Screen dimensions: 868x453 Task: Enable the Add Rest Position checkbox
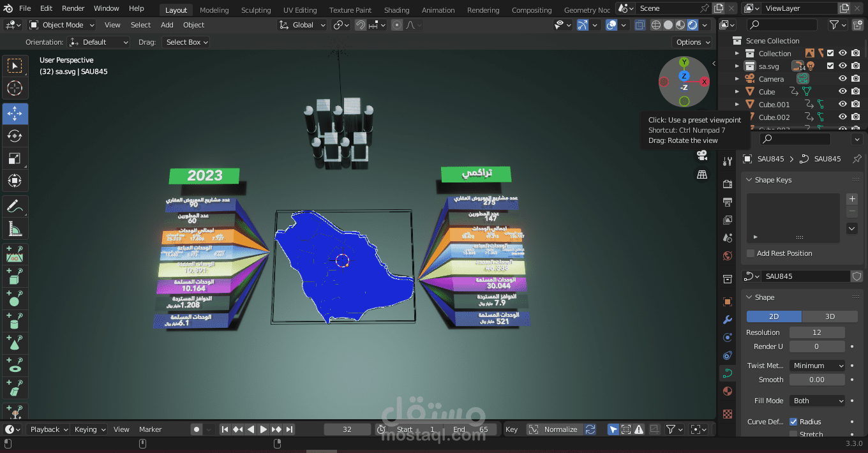[x=750, y=253]
